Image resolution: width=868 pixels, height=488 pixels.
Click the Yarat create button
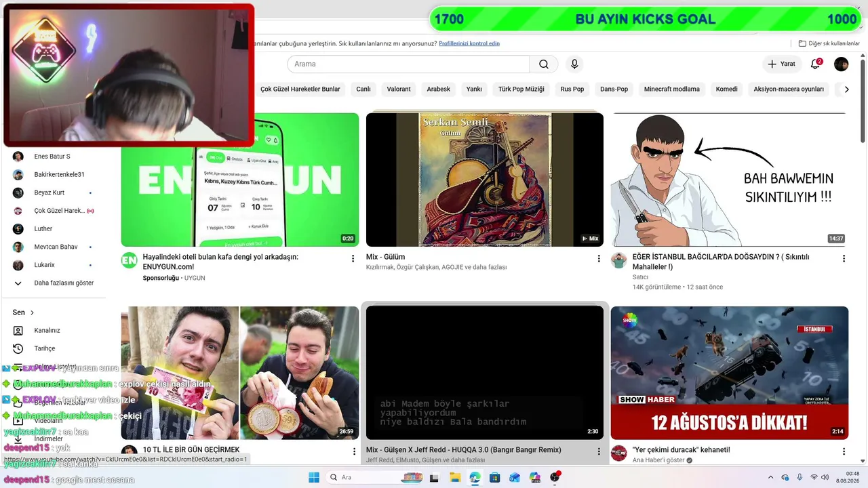click(x=781, y=64)
